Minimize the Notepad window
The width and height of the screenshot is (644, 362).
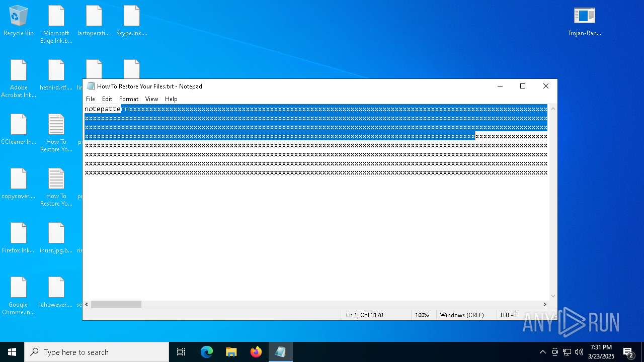pos(500,86)
